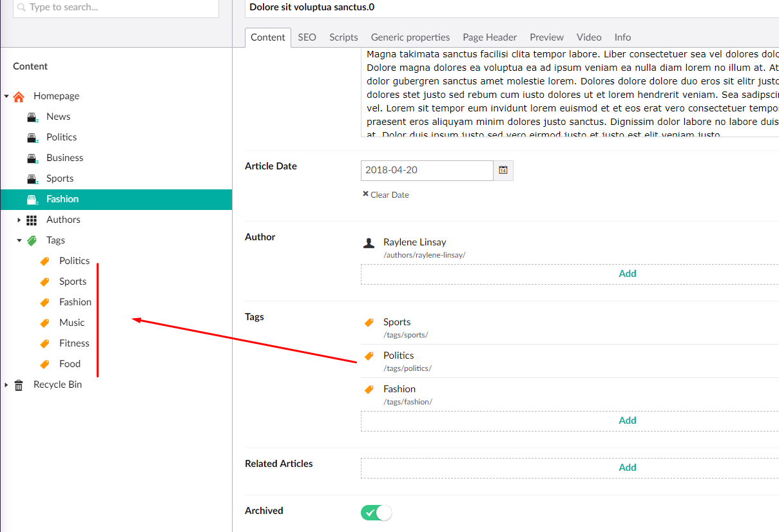The image size is (779, 532).
Task: Toggle the Archived switch off
Action: pos(376,513)
